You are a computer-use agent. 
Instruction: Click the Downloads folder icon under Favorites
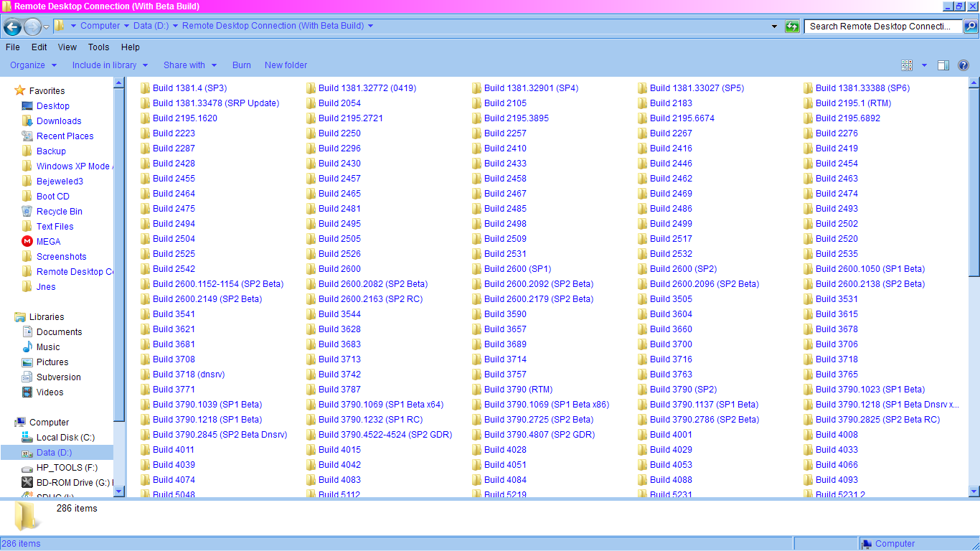pos(27,121)
